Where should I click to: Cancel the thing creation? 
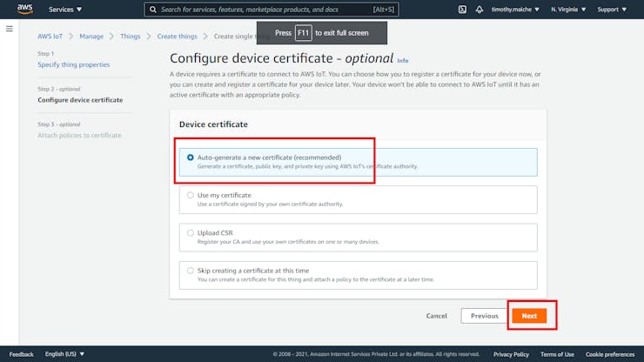coord(436,316)
